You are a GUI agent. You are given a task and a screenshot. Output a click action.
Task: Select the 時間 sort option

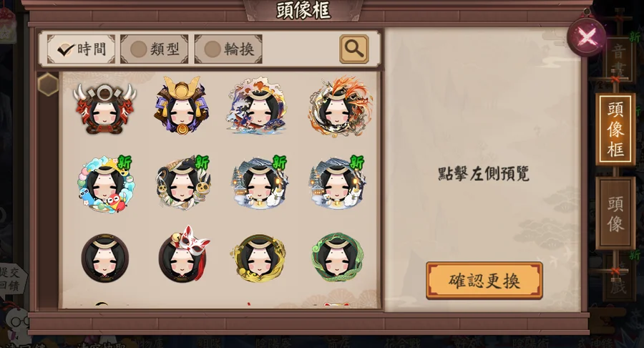click(81, 49)
